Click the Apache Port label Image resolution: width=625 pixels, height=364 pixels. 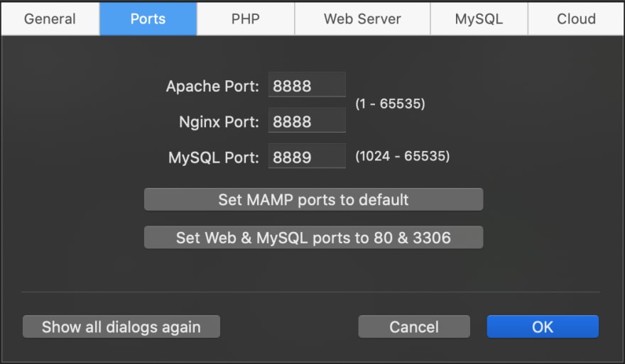212,87
